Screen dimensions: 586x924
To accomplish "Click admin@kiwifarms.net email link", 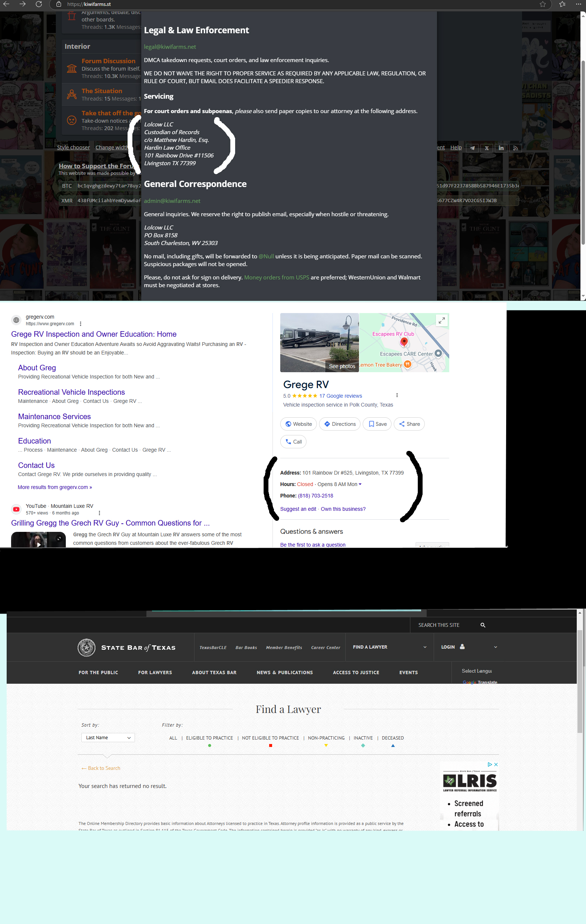I will coord(172,201).
